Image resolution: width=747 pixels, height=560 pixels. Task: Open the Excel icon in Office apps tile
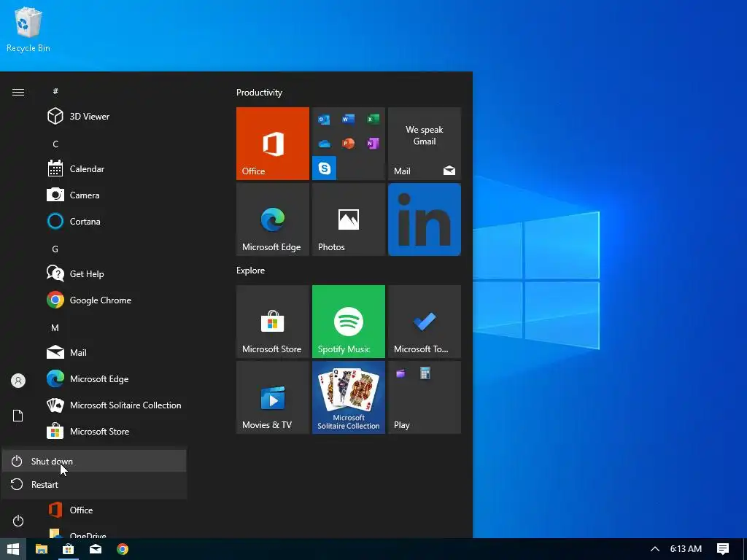click(373, 119)
